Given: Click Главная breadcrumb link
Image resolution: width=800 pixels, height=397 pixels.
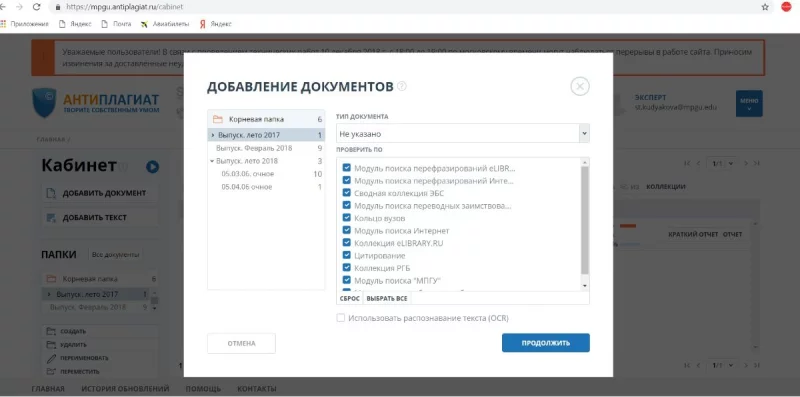Looking at the screenshot, I should click(51, 139).
